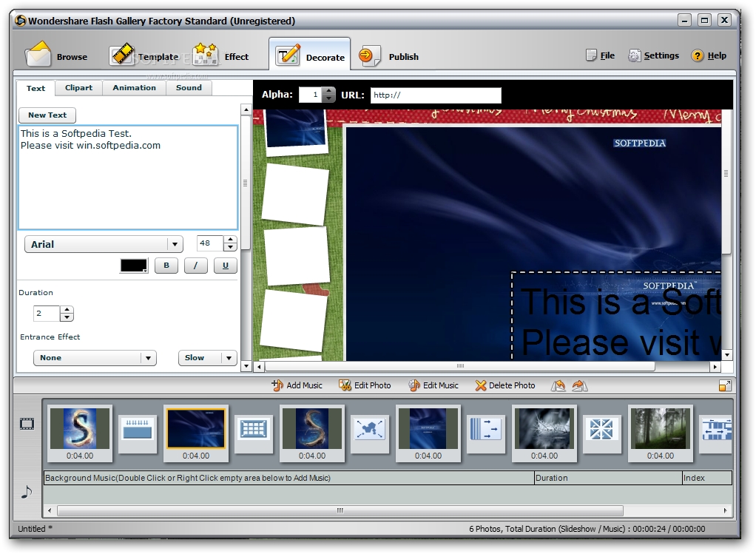Click preview horizontal scrollbar right arrow

pyautogui.click(x=715, y=367)
